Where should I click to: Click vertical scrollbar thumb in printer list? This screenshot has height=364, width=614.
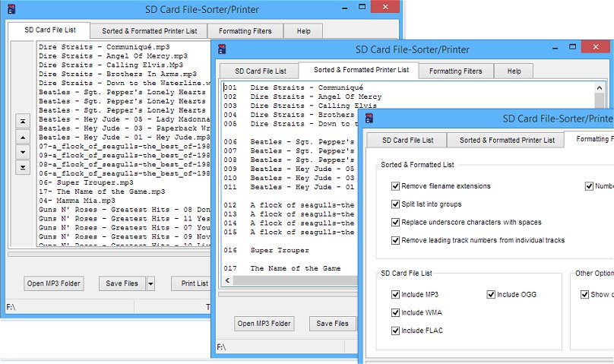[x=600, y=103]
